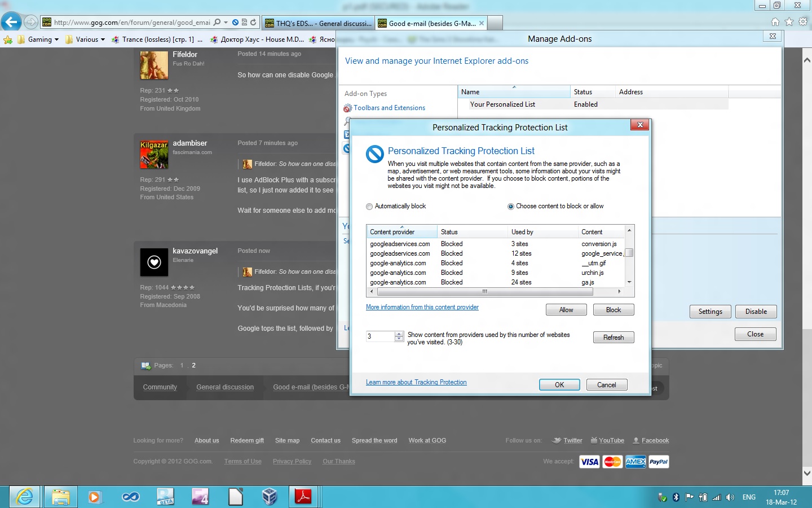812x508 pixels.
Task: Switch to Good e-mail (besides G-Ma... tab
Action: click(x=431, y=23)
